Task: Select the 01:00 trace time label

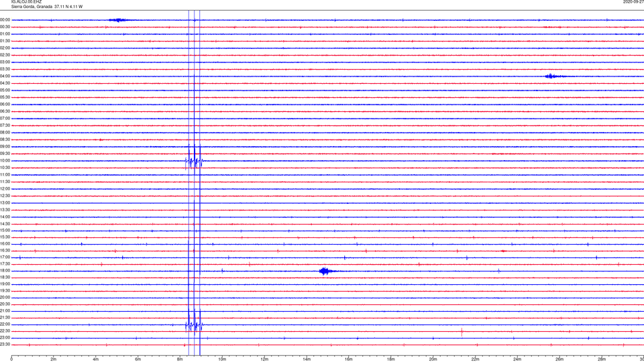Action: [x=5, y=34]
